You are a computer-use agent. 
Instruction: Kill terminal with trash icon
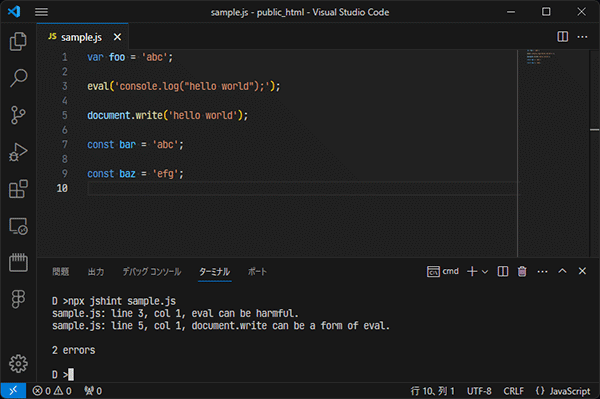[522, 271]
